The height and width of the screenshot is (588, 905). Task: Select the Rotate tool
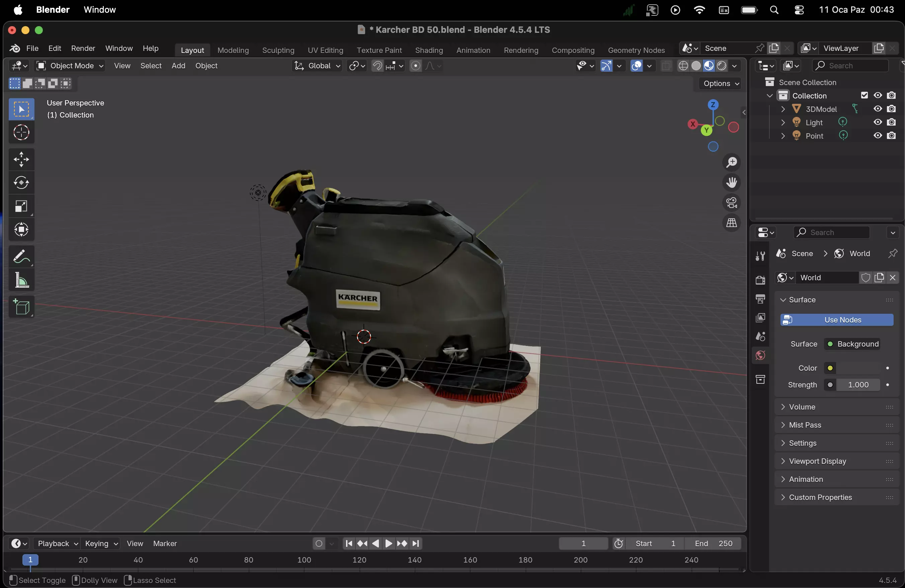pos(21,182)
